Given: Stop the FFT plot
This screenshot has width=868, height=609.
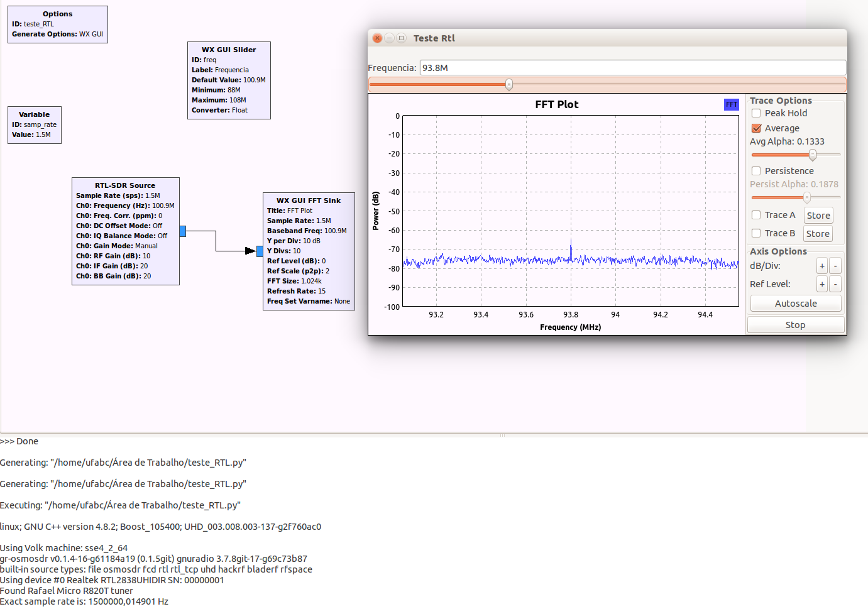Looking at the screenshot, I should click(795, 325).
